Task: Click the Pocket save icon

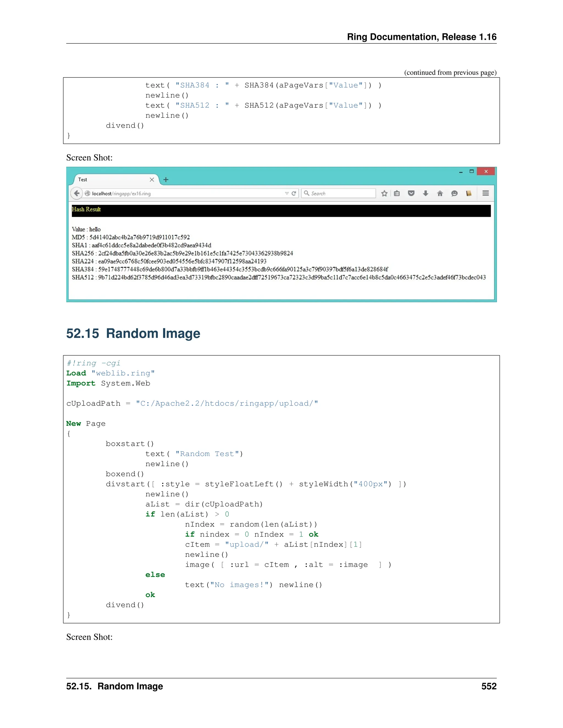Action: 411,193
